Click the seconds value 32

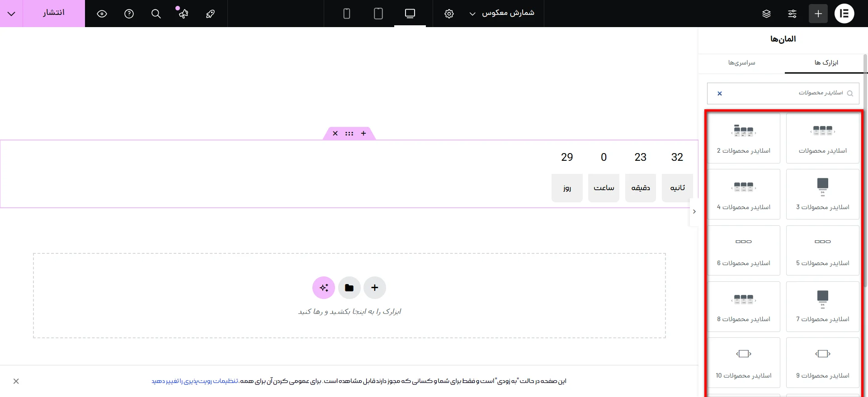677,157
